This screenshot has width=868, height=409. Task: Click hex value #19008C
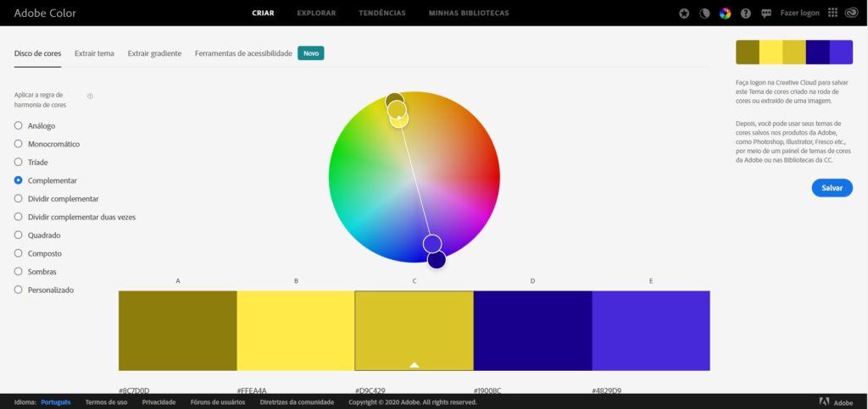487,390
